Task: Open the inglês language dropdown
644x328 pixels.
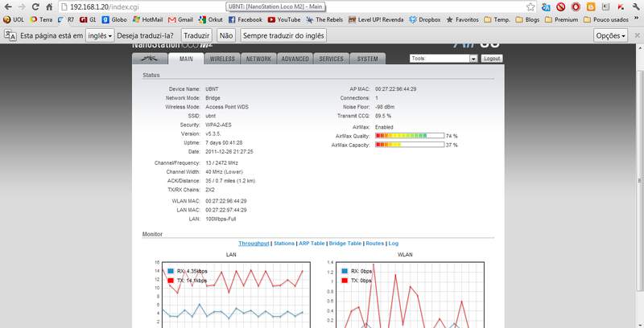Action: [x=99, y=35]
